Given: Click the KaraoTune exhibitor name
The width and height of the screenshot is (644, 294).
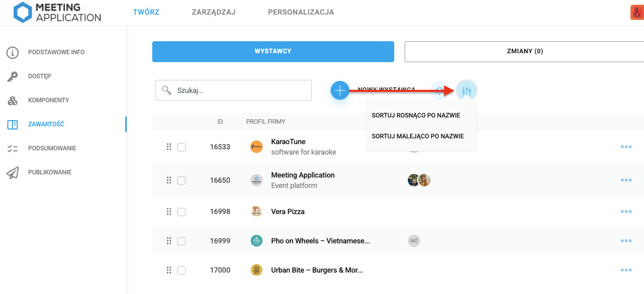Looking at the screenshot, I should (288, 142).
